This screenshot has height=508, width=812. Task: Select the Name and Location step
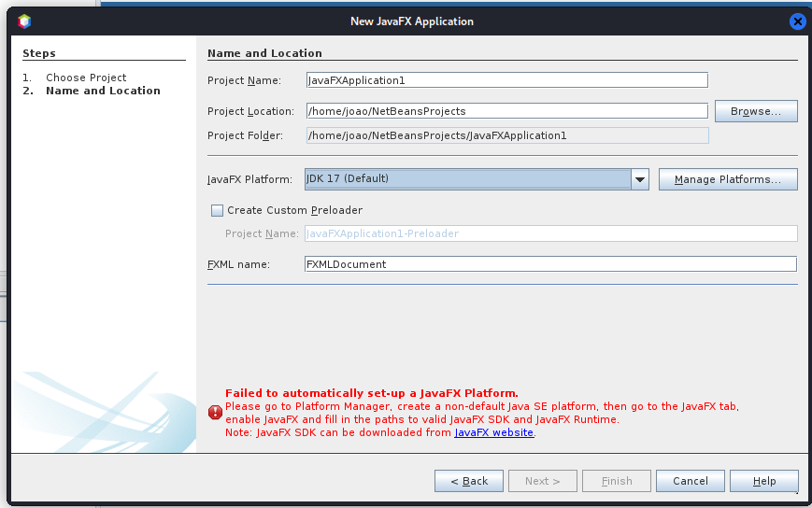103,91
